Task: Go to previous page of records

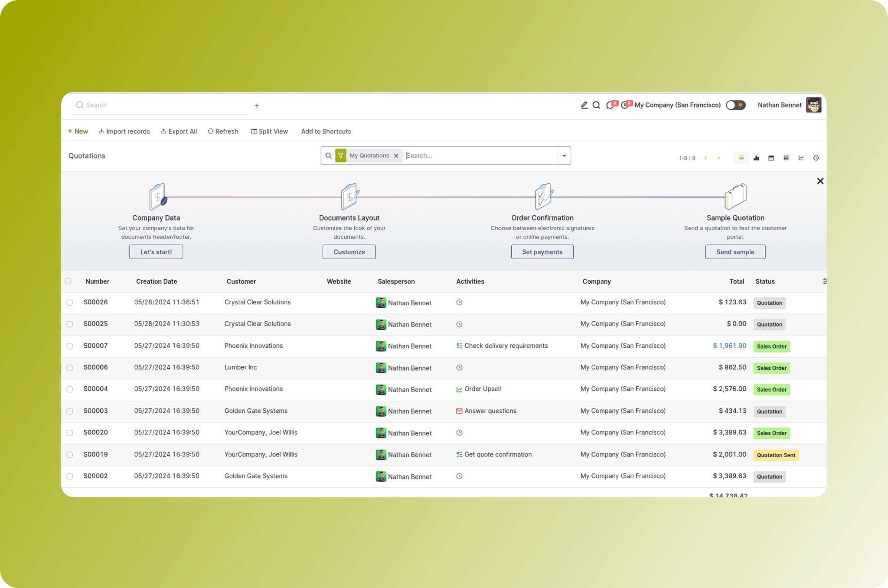Action: pyautogui.click(x=706, y=158)
